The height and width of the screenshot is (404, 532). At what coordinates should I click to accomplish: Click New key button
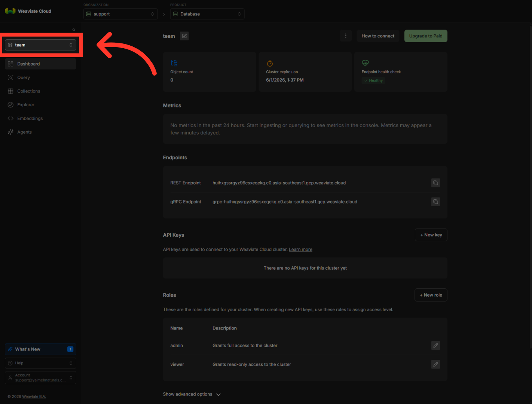[431, 235]
